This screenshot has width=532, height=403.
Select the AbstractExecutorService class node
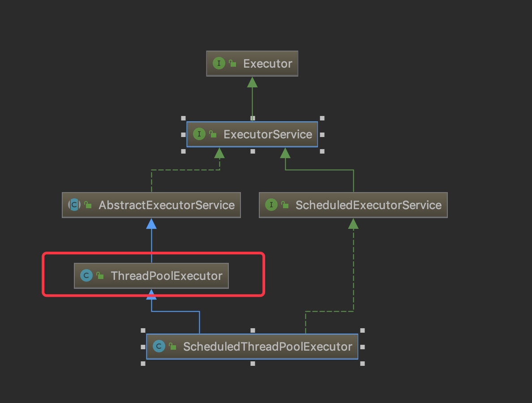151,205
